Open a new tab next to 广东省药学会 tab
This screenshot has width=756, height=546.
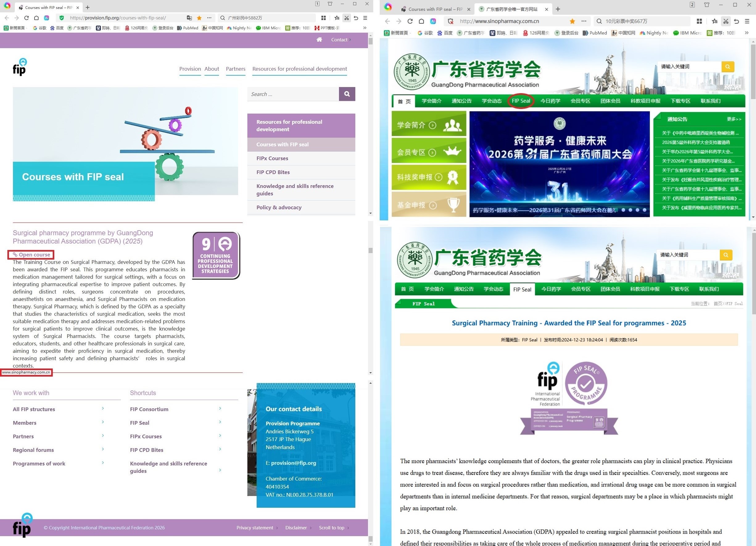tap(558, 9)
